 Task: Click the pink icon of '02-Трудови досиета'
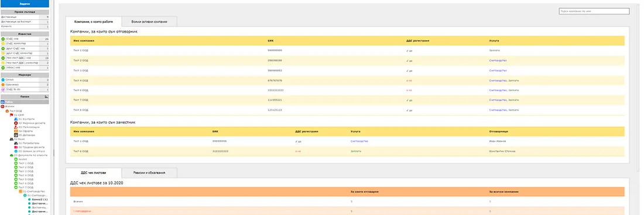coord(16,147)
